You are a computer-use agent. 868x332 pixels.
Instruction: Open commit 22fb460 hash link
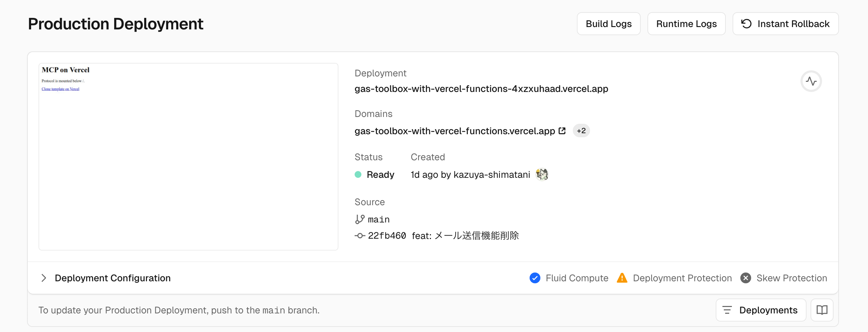[x=387, y=236]
